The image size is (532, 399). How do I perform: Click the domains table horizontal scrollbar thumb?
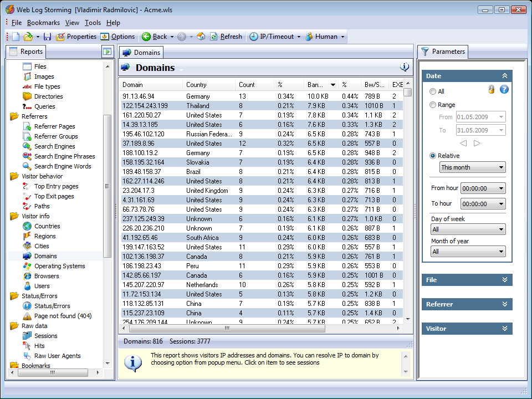pyautogui.click(x=227, y=328)
